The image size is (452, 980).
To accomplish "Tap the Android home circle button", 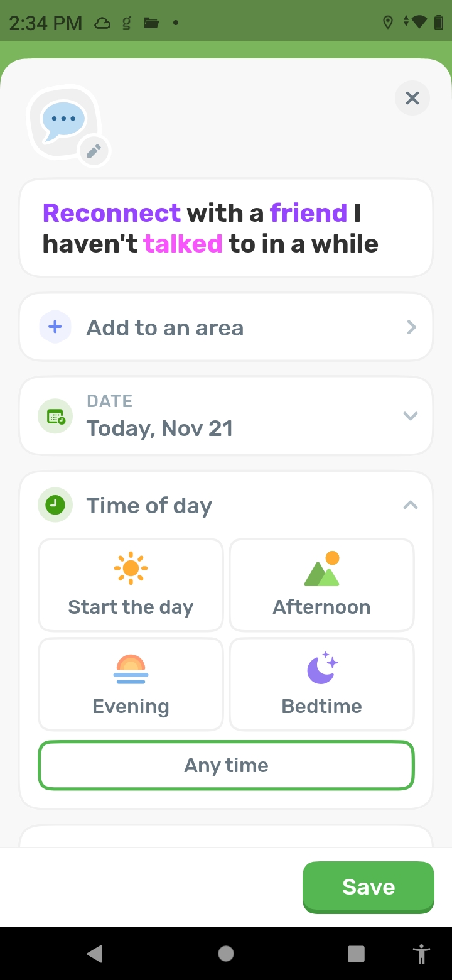I will point(226,954).
